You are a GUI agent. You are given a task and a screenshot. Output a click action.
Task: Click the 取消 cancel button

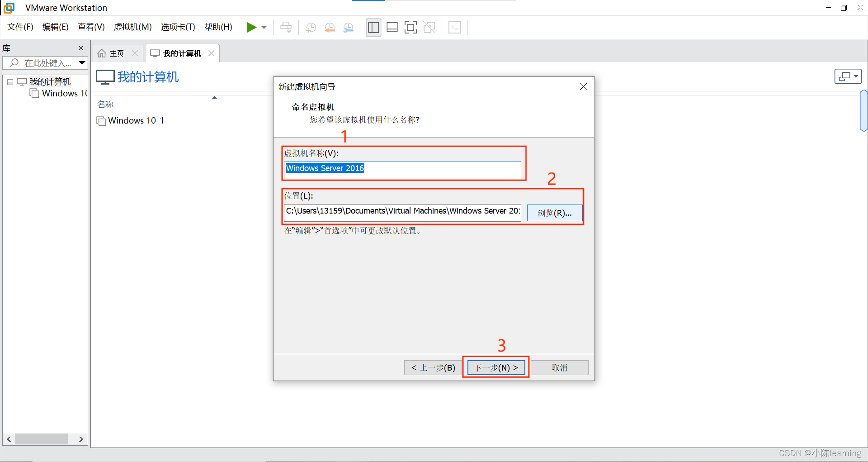click(560, 367)
